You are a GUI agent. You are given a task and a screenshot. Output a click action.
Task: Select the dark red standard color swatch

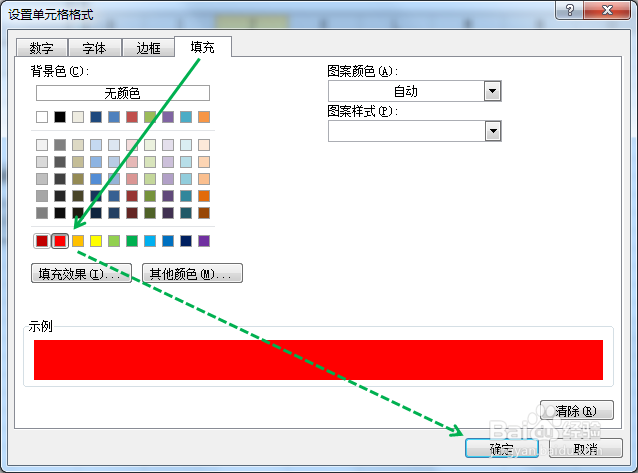pyautogui.click(x=42, y=241)
